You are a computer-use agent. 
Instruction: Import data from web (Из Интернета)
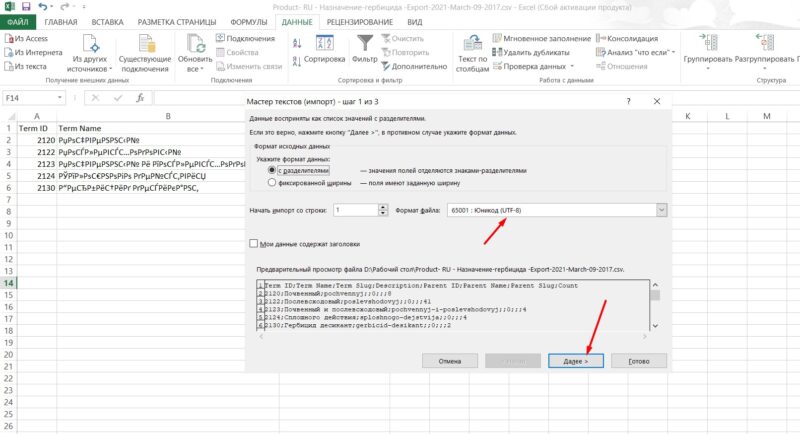pyautogui.click(x=34, y=53)
